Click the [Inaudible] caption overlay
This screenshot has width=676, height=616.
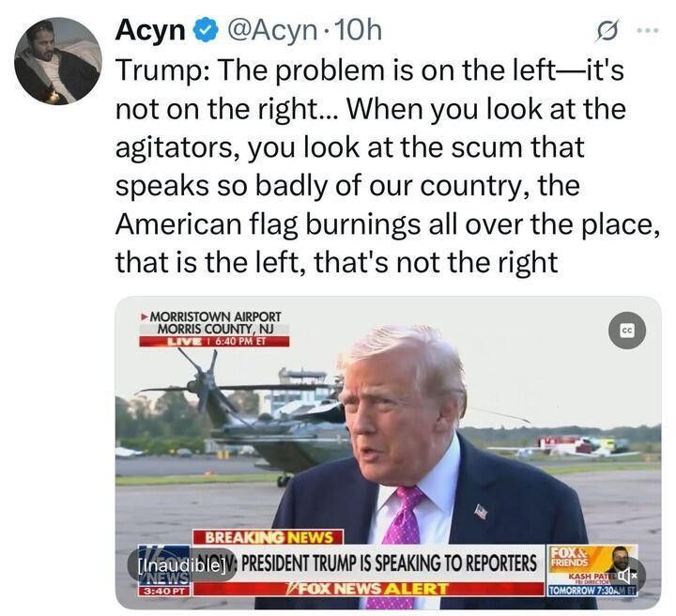181,565
